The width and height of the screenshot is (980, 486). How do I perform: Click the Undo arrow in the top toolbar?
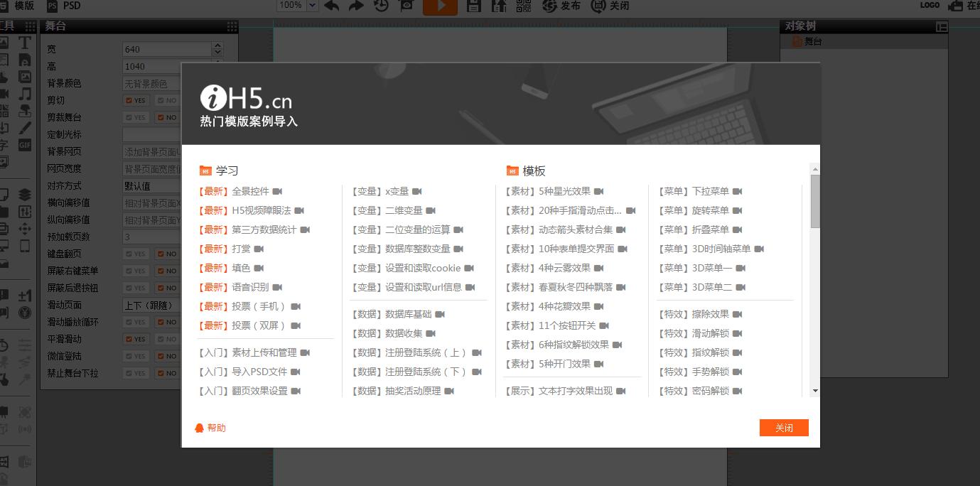[x=330, y=6]
